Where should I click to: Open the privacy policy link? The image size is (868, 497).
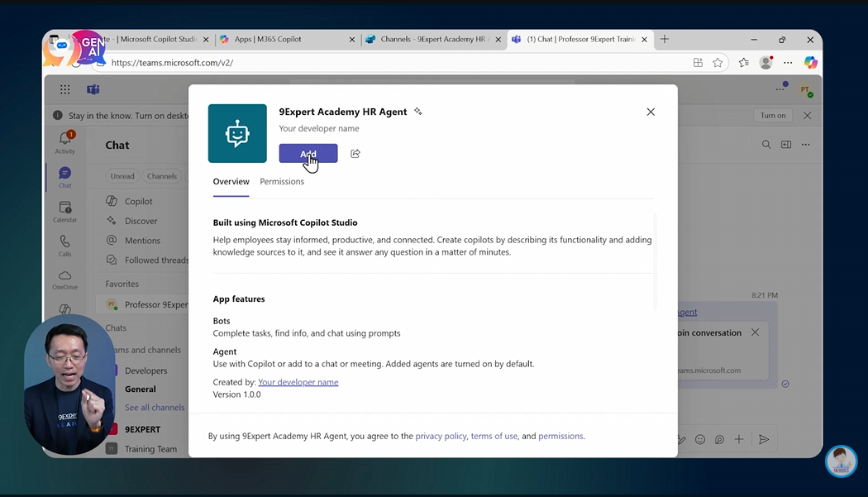coord(441,436)
